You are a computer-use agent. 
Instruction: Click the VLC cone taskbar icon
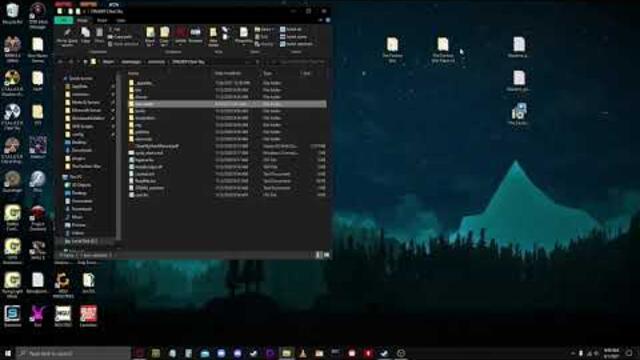point(303,353)
